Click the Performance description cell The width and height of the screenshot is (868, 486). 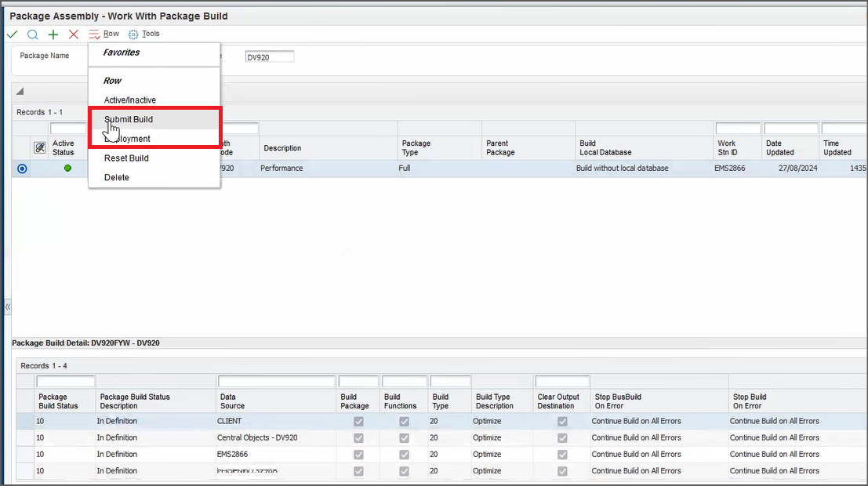[x=281, y=169]
